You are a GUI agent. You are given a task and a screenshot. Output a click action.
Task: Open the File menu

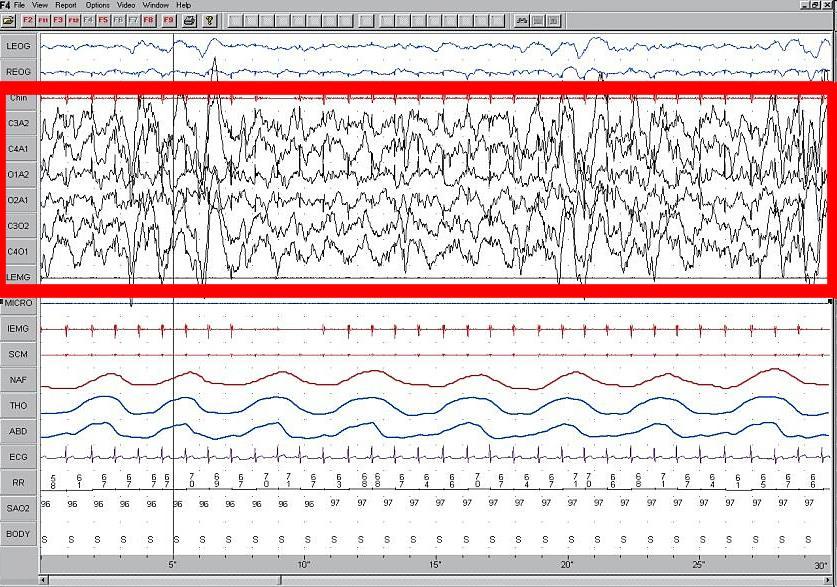tap(19, 5)
